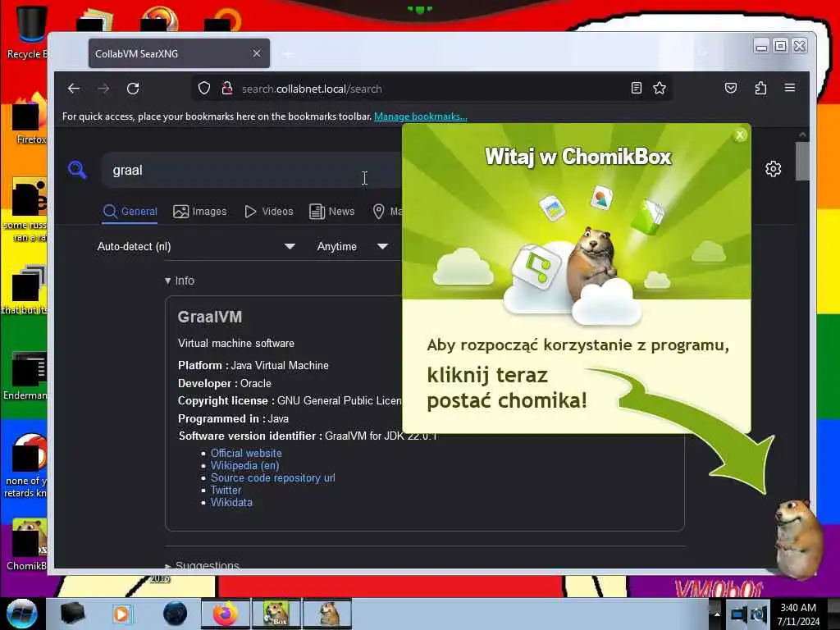This screenshot has height=630, width=840.
Task: Toggle reader view icon in address bar
Action: 636,88
